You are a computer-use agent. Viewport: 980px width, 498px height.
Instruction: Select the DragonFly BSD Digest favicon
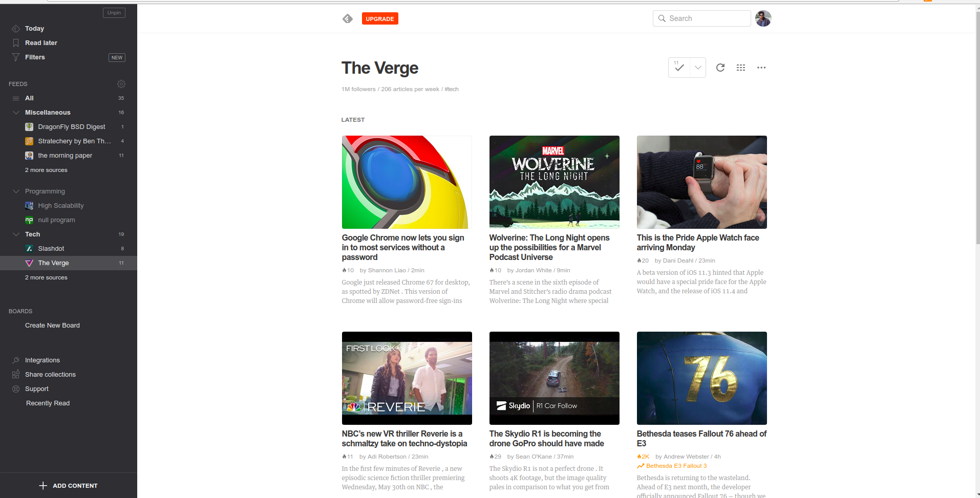(x=29, y=127)
